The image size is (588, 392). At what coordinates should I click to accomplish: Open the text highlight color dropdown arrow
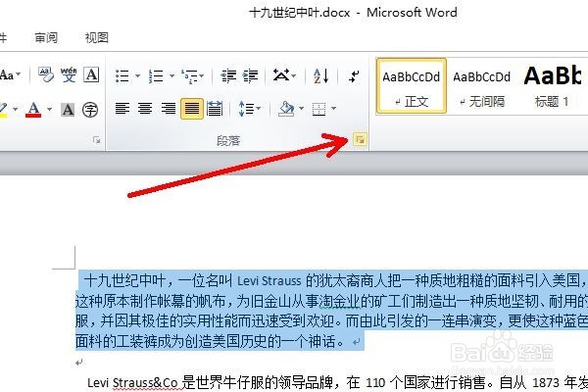point(16,110)
